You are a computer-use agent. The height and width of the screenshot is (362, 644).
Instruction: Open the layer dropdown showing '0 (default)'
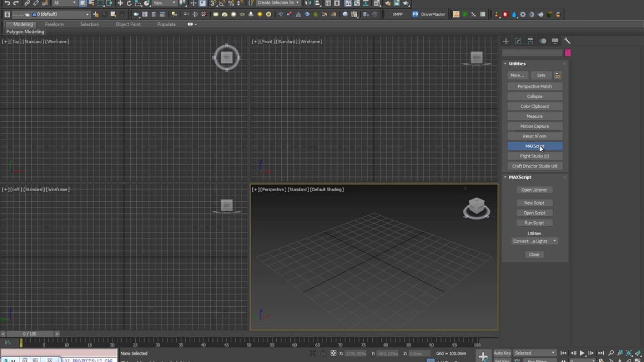point(61,15)
